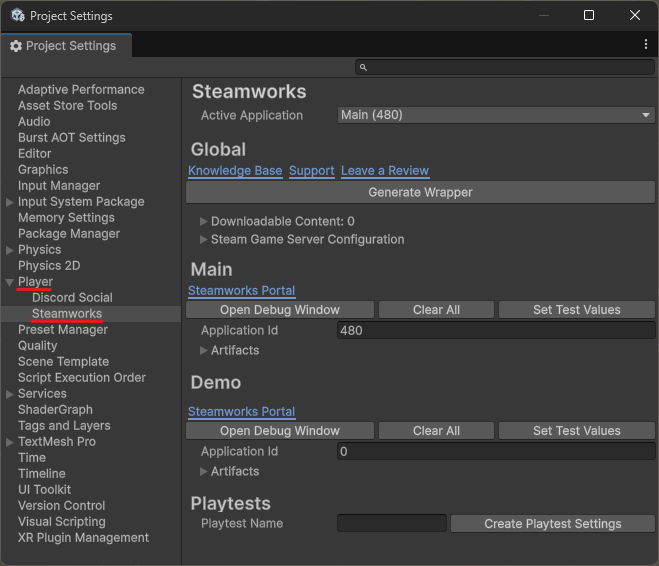Select Adaptive Performance settings
This screenshot has width=659, height=566.
tap(81, 90)
